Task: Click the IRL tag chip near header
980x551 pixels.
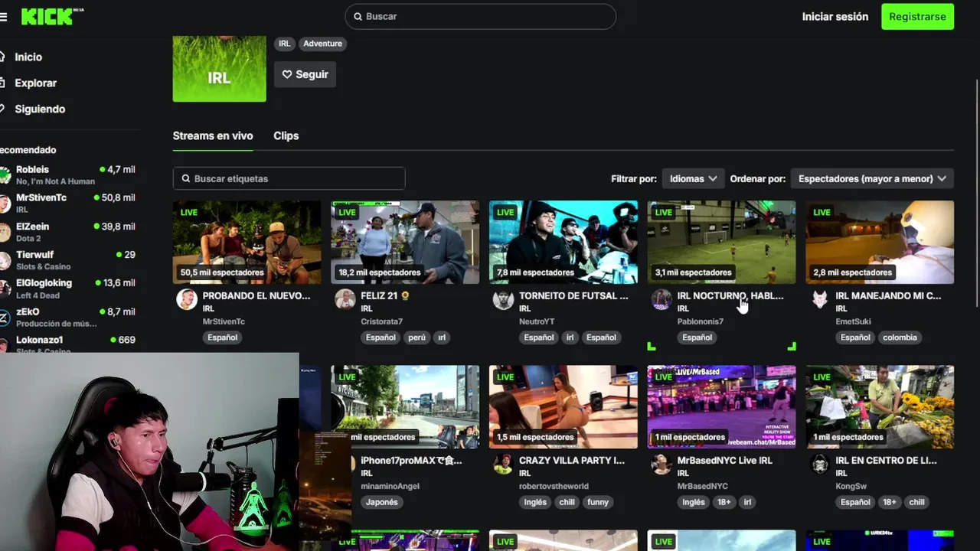Action: pos(285,44)
